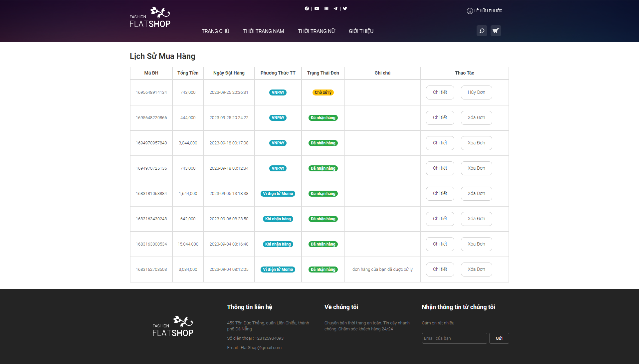Screen dimensions: 639x364
Task: Click Ví điện tử Momo badge for order 1683162703503
Action: pyautogui.click(x=278, y=270)
